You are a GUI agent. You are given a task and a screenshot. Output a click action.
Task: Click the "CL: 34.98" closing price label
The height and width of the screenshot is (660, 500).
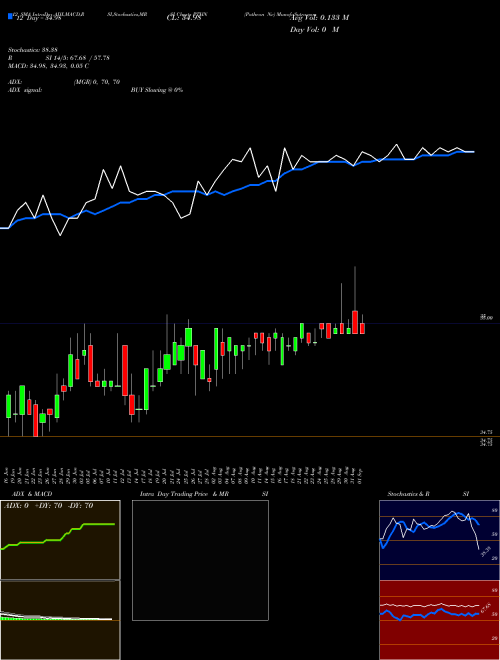pyautogui.click(x=184, y=17)
